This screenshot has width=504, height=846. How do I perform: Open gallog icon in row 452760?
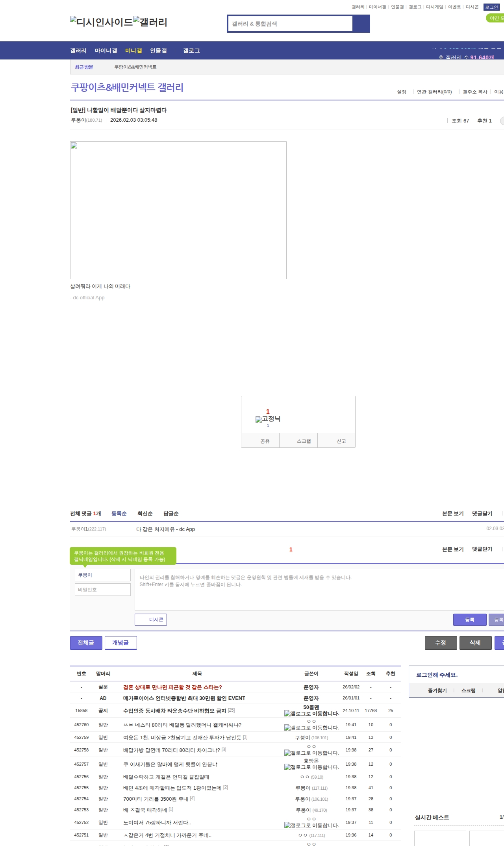click(x=311, y=727)
